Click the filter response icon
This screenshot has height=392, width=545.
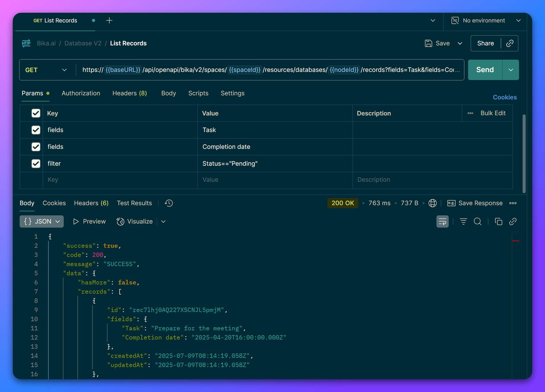[x=463, y=221]
